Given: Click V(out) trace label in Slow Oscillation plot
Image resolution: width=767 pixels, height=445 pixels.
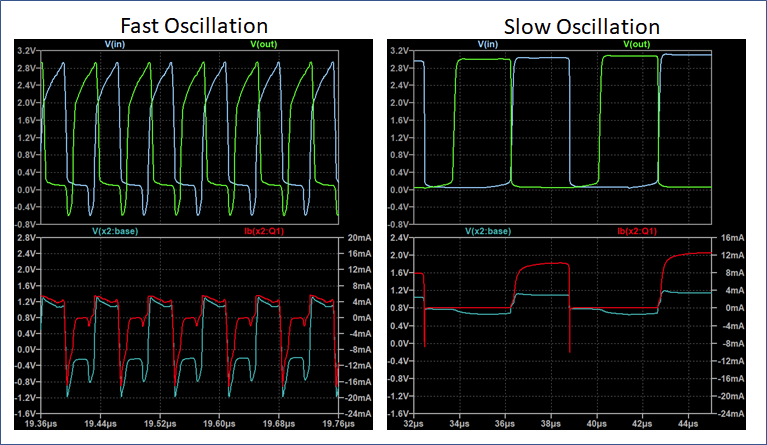Looking at the screenshot, I should tap(637, 45).
